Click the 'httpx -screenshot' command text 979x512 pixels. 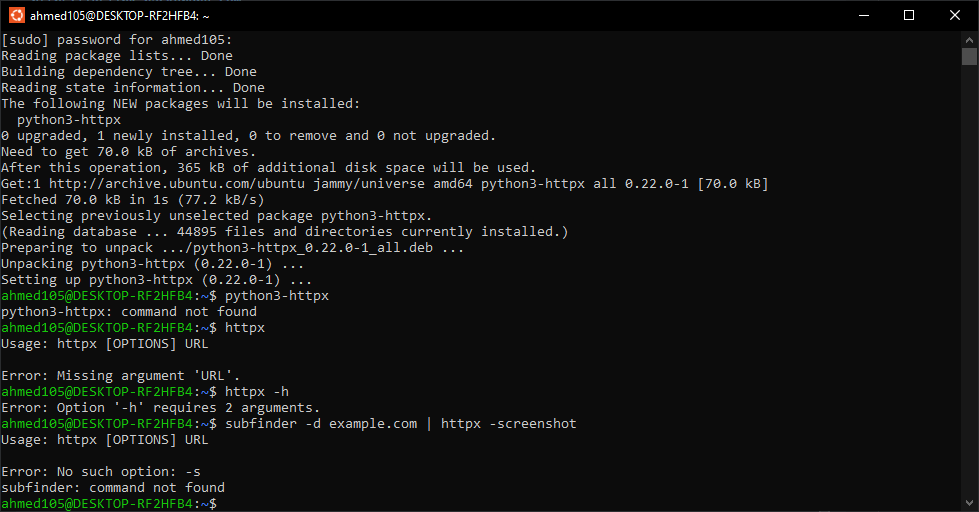tap(508, 423)
